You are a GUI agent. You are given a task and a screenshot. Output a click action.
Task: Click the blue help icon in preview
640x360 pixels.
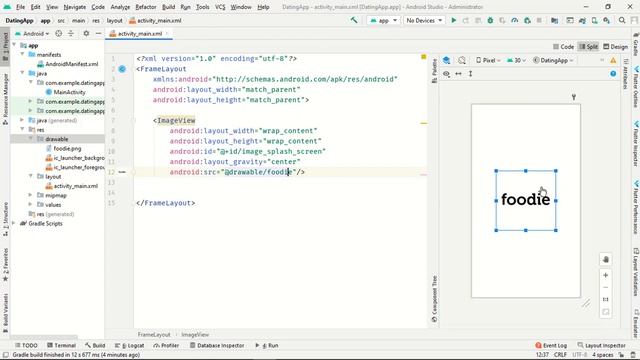[x=613, y=74]
